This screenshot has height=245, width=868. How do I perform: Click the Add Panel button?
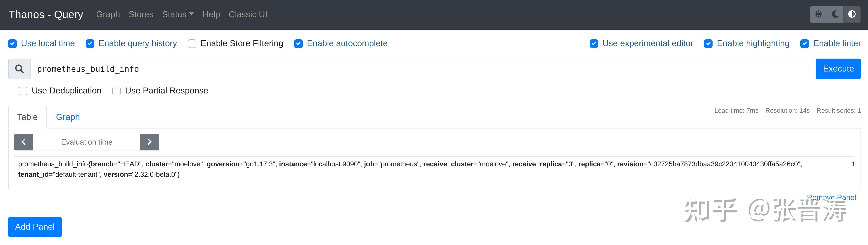pos(35,227)
